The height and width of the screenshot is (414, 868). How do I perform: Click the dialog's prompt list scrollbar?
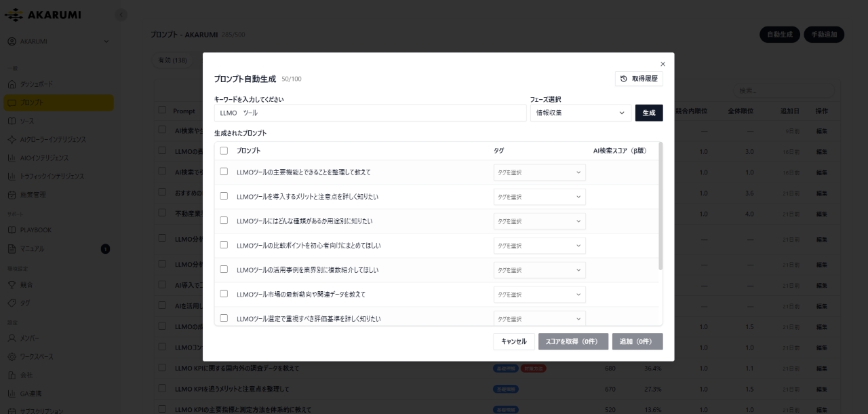[660, 206]
